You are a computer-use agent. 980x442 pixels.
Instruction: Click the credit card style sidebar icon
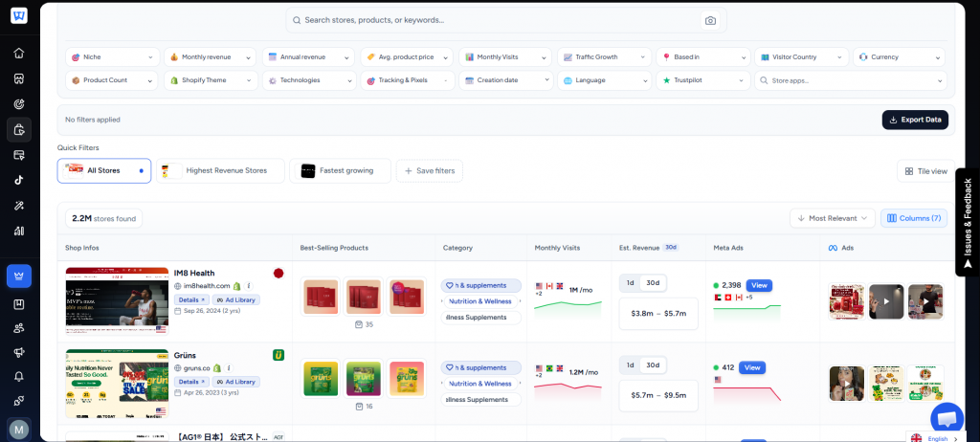pyautogui.click(x=19, y=155)
